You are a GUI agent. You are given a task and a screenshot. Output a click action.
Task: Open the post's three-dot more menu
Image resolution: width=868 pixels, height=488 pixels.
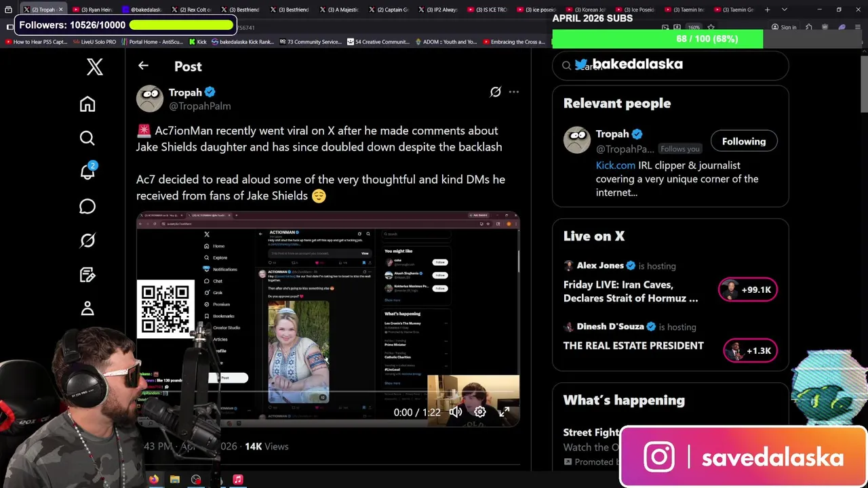point(514,91)
